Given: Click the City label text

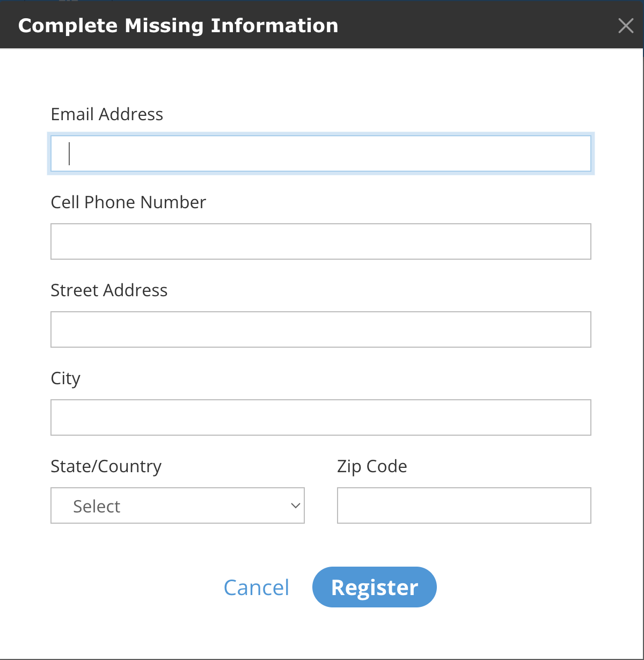Looking at the screenshot, I should click(65, 378).
